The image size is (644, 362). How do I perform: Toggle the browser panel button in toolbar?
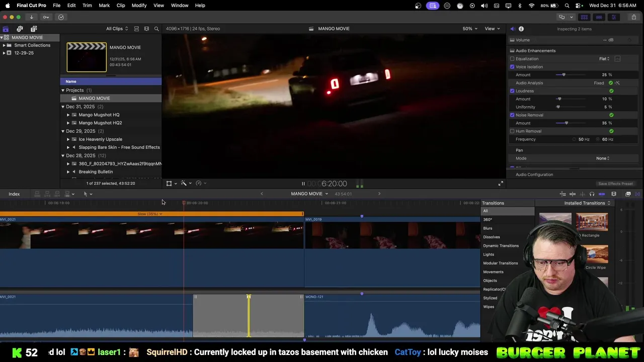pos(584,17)
